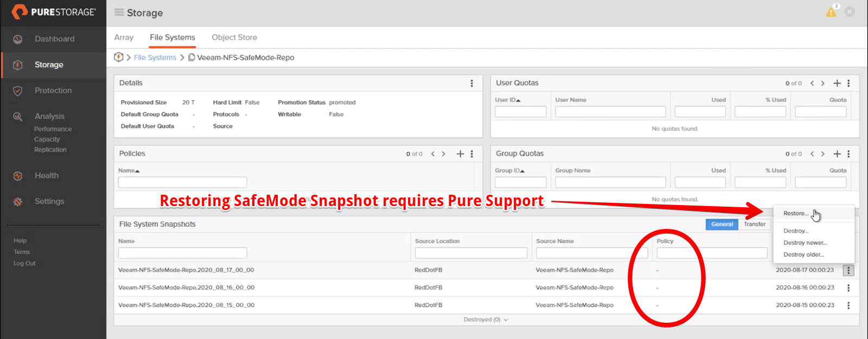
Task: Open Analysis Replication page
Action: point(50,150)
